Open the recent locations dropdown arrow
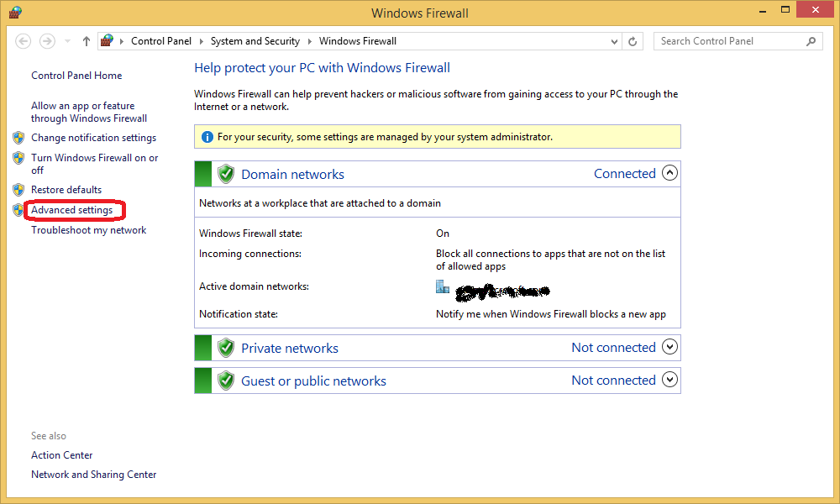Image resolution: width=840 pixels, height=504 pixels. click(x=67, y=41)
